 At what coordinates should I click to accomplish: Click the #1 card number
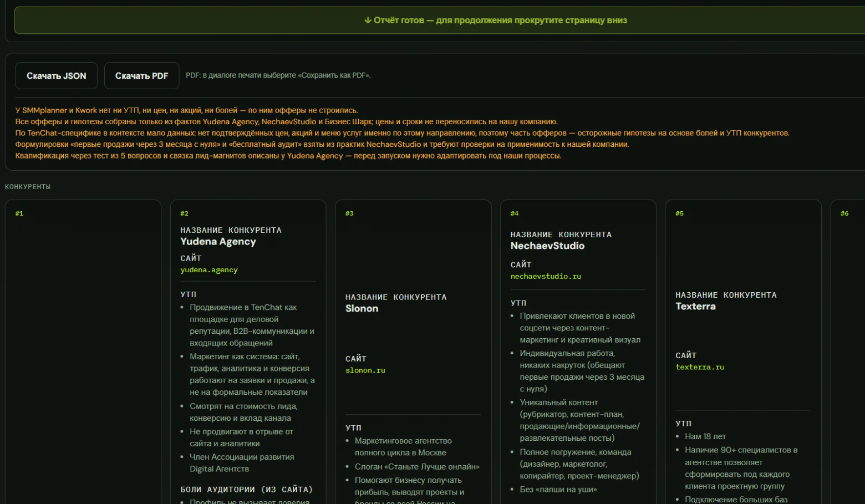pyautogui.click(x=19, y=213)
